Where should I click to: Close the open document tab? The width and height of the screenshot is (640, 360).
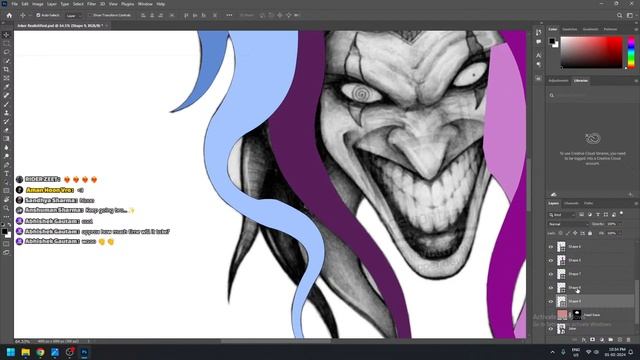(107, 26)
